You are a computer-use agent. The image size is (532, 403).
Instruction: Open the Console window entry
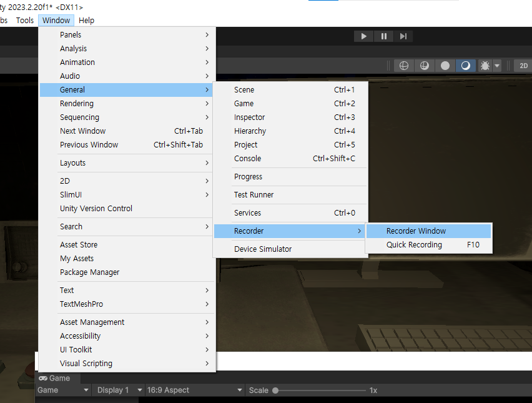(290, 159)
